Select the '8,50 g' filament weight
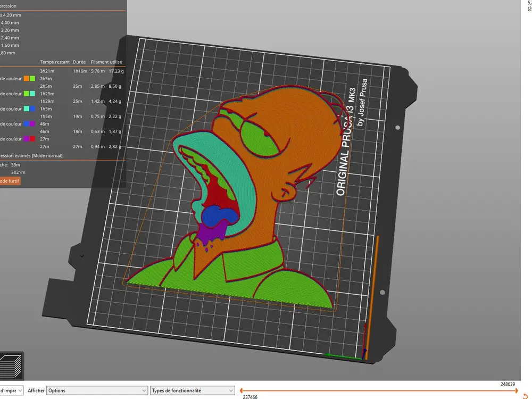 pyautogui.click(x=115, y=86)
